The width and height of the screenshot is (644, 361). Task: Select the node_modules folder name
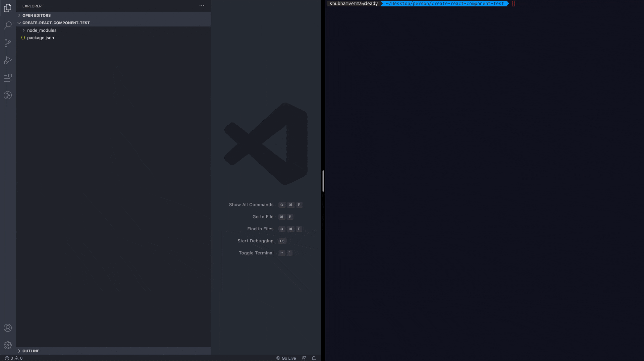pos(42,30)
